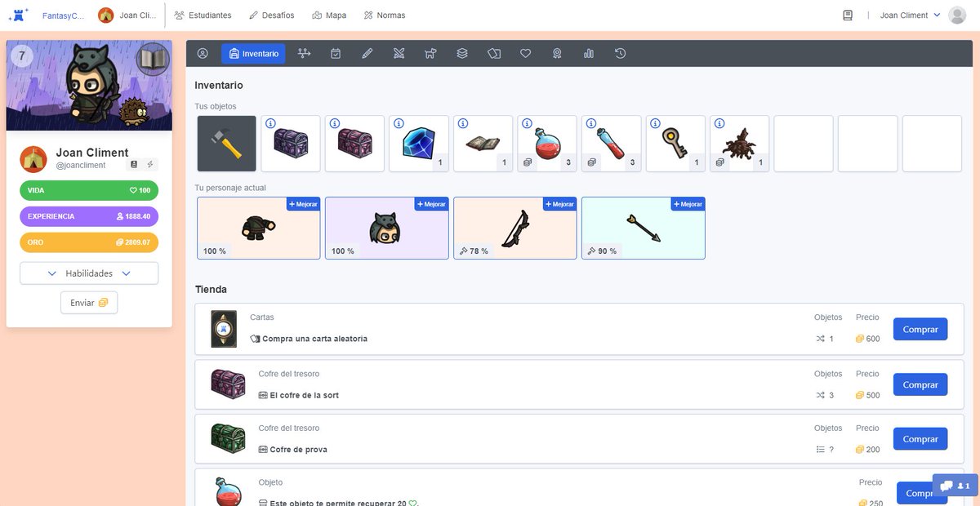This screenshot has width=980, height=506.
Task: Open Mapa in top navigation
Action: click(328, 16)
